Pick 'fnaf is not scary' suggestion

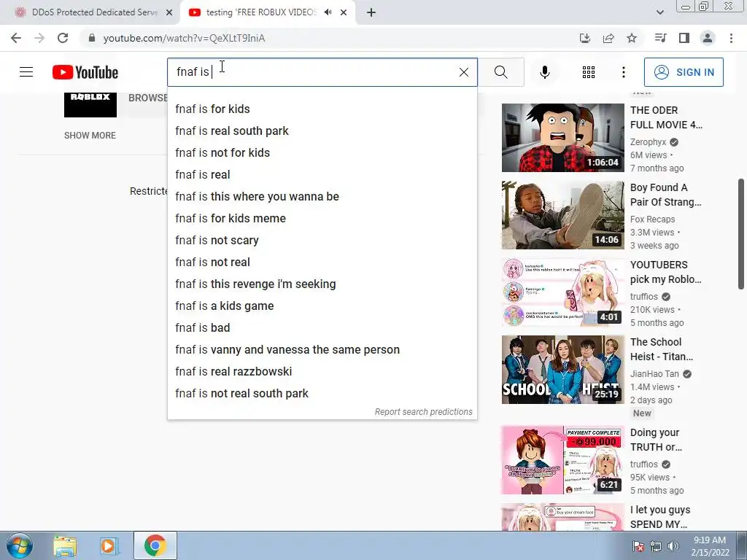(322, 241)
